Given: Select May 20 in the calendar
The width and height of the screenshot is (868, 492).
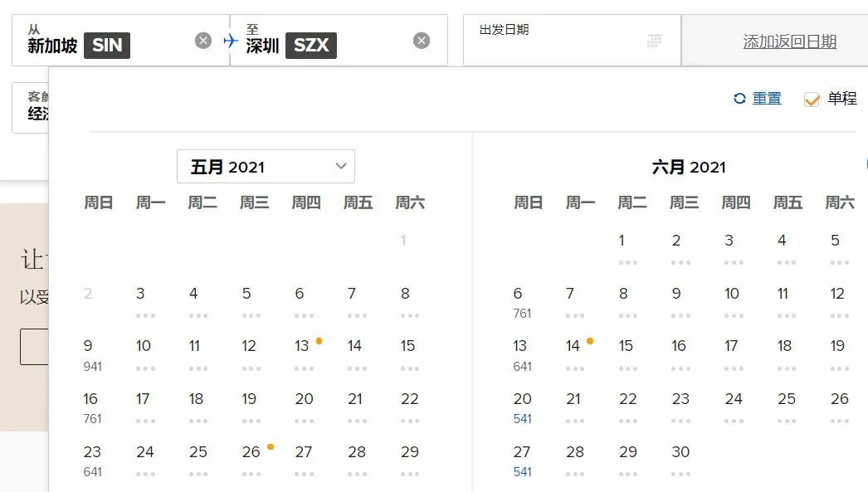Looking at the screenshot, I should (304, 408).
